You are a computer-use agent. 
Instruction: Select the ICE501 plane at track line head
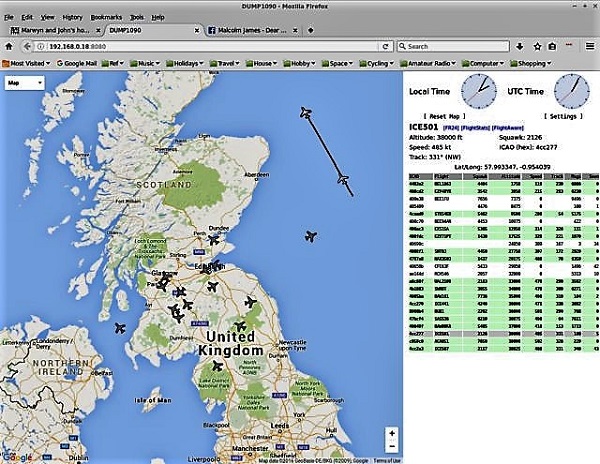[305, 112]
